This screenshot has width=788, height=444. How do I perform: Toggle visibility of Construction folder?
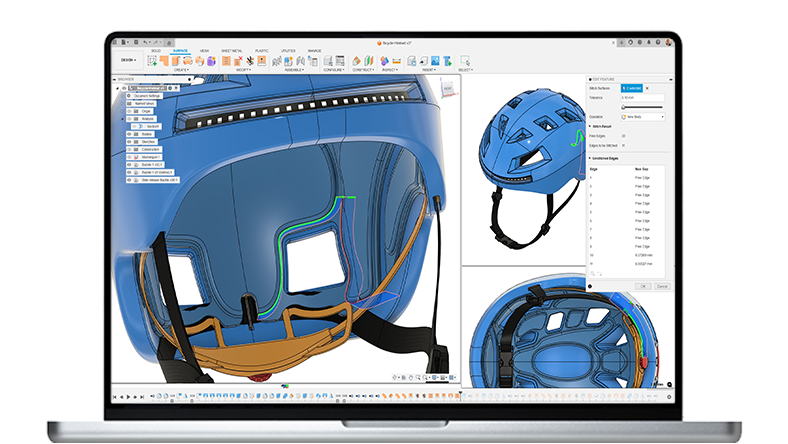click(x=129, y=149)
